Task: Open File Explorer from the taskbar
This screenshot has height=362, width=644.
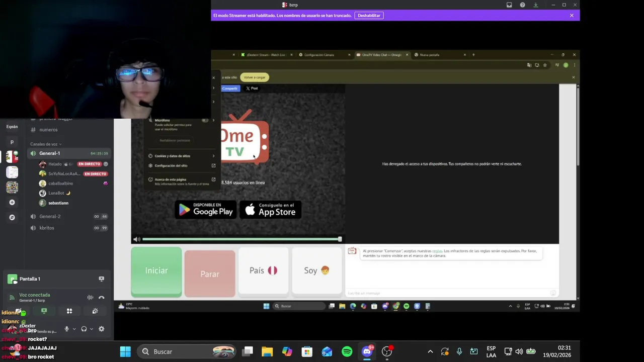Action: click(x=267, y=351)
